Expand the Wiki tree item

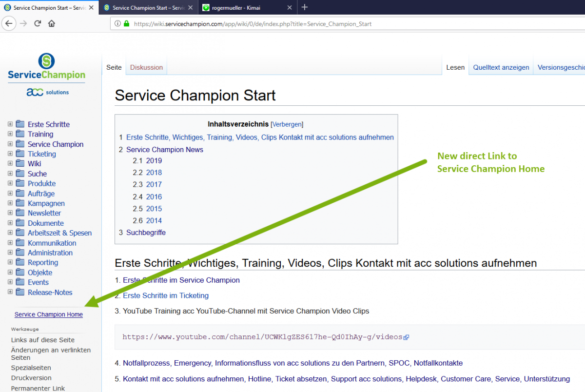[10, 163]
